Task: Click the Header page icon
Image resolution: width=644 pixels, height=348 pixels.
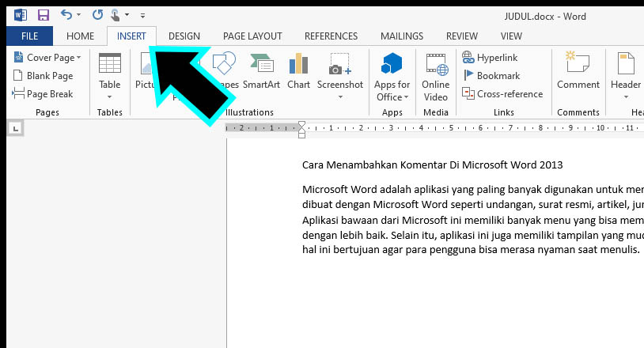Action: 626,63
